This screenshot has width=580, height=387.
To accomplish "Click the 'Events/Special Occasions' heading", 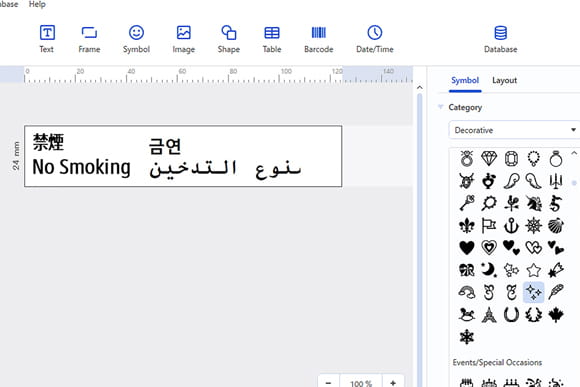I will coord(497,362).
